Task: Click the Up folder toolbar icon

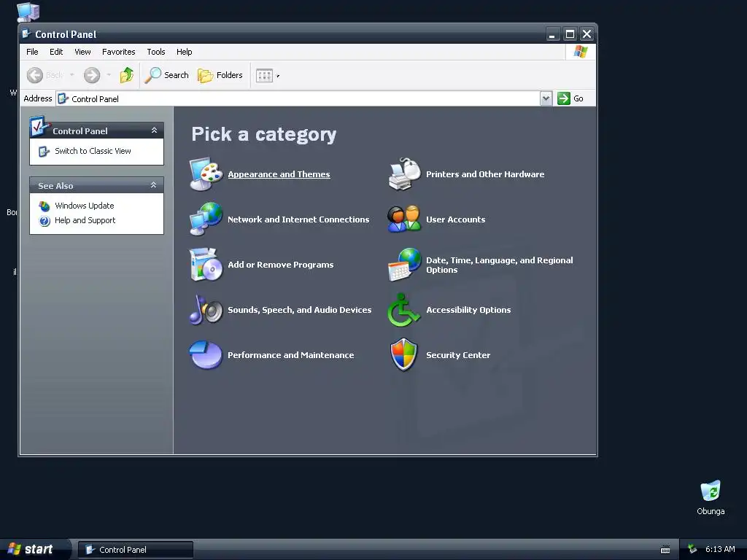Action: 127,75
